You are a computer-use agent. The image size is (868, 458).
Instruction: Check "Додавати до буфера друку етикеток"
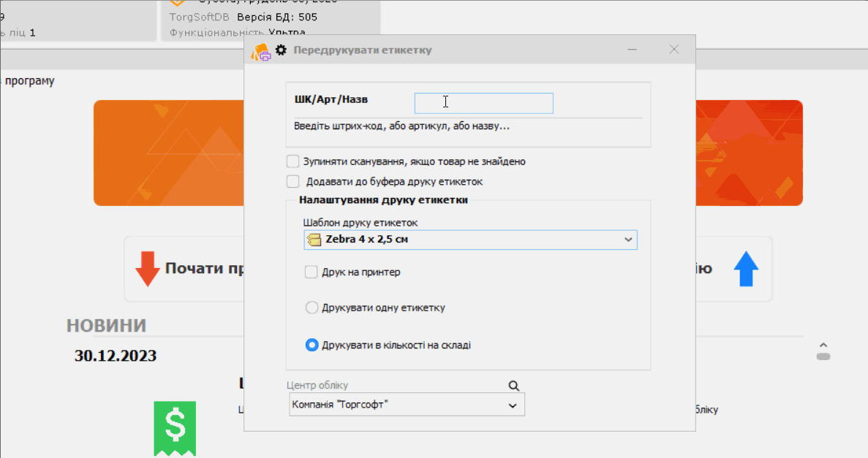click(293, 181)
